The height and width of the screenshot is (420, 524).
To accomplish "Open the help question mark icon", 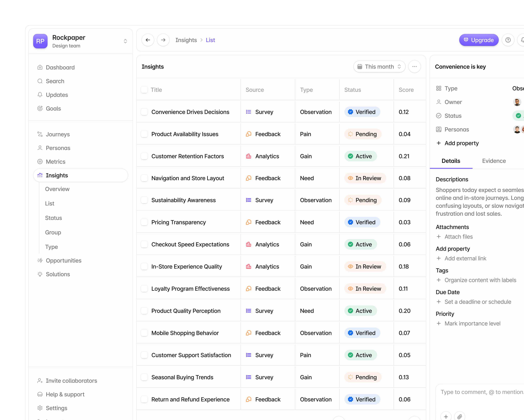I will pos(508,40).
